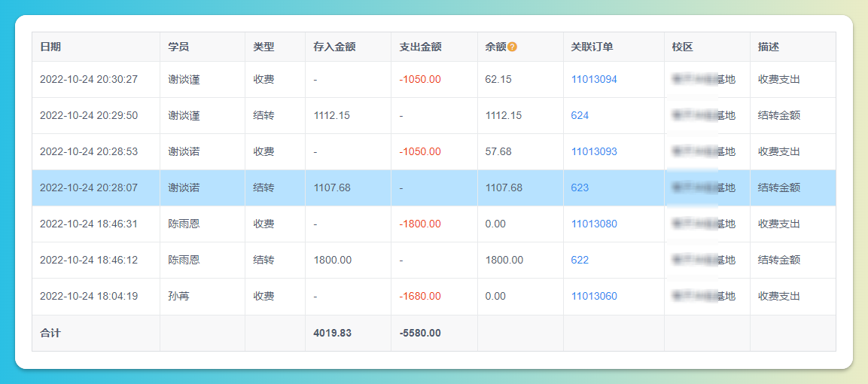This screenshot has height=384, width=868.
Task: Click the 合计 row label
Action: [x=50, y=333]
